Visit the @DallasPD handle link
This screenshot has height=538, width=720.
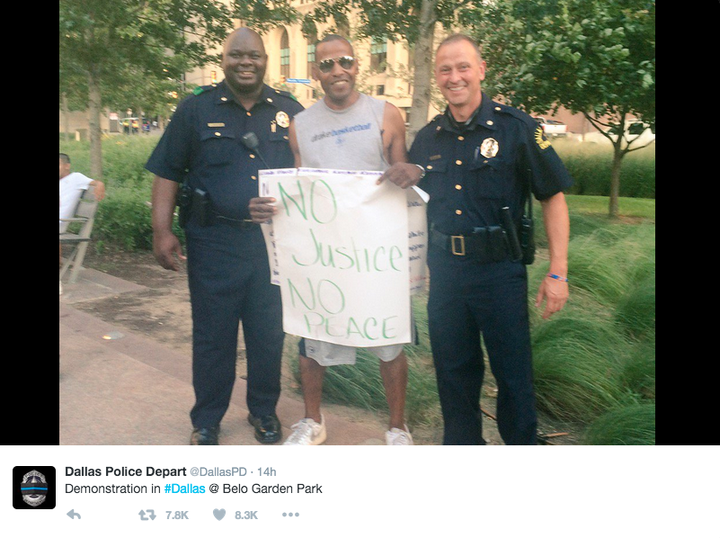coord(218,472)
